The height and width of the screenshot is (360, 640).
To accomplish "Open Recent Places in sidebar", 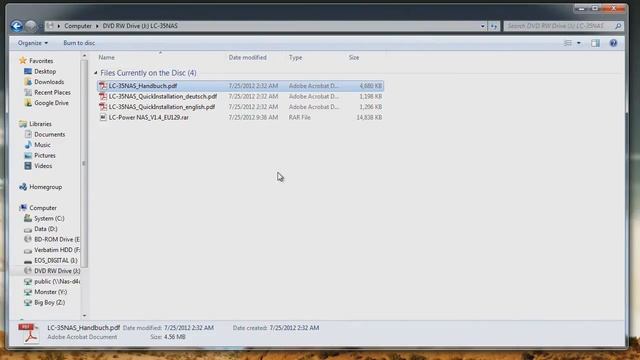I will point(52,93).
